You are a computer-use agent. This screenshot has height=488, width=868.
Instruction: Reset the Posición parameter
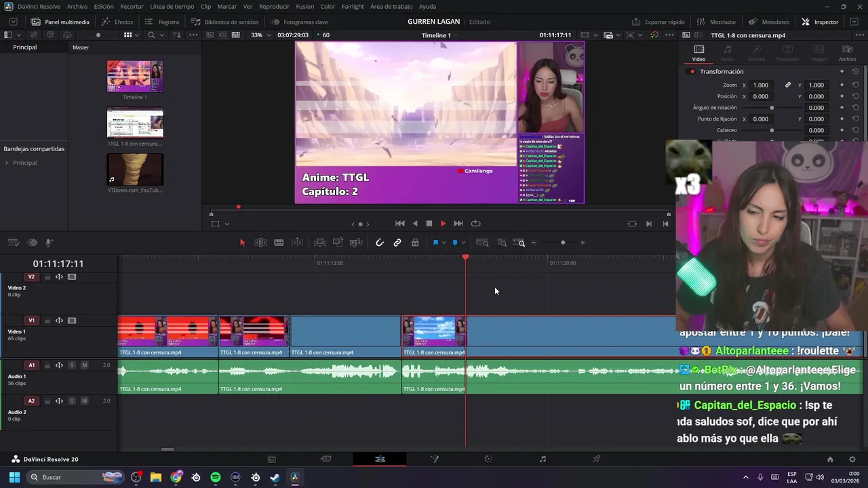tap(856, 96)
